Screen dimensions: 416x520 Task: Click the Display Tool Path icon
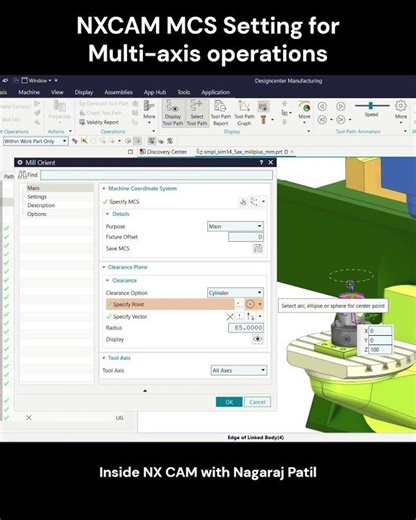pos(173,113)
